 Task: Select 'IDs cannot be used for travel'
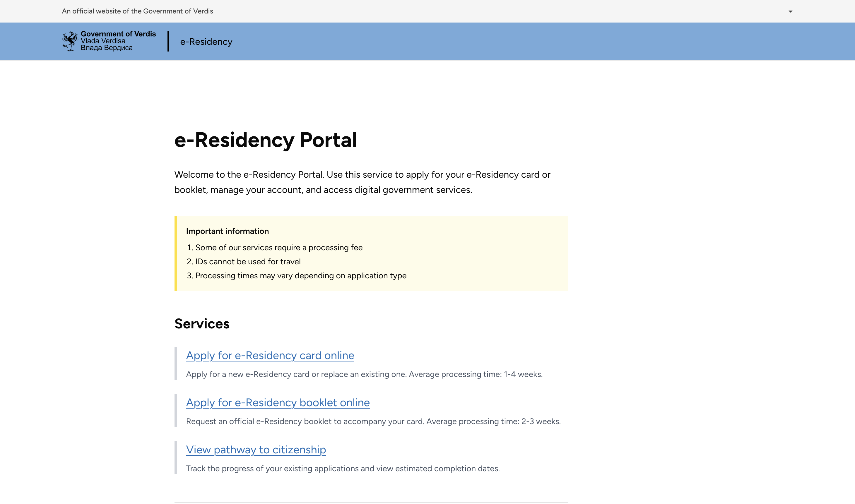248,261
